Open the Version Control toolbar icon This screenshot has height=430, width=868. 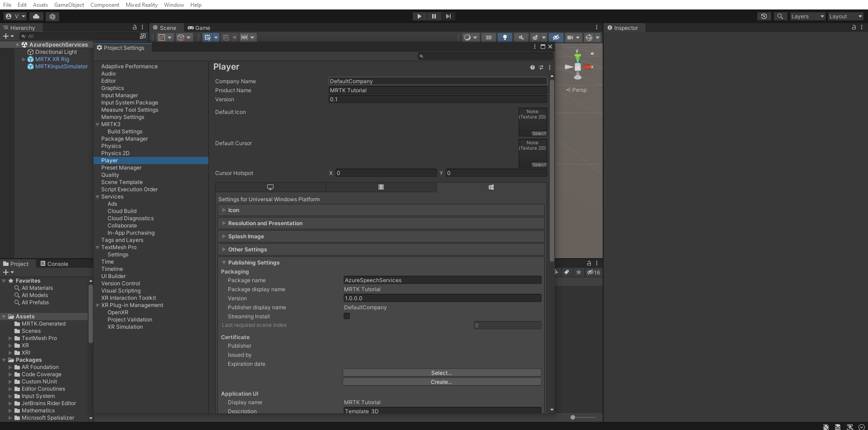point(52,16)
